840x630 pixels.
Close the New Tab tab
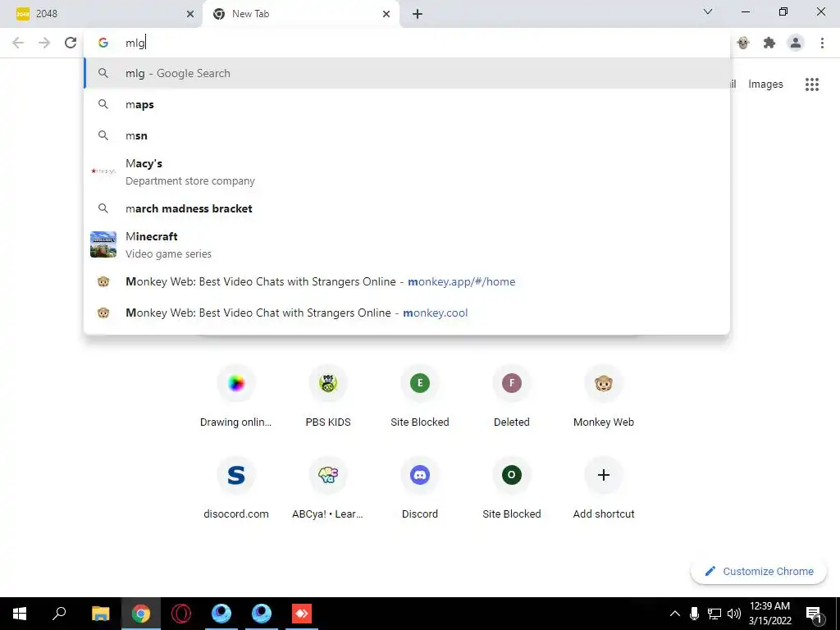click(386, 14)
